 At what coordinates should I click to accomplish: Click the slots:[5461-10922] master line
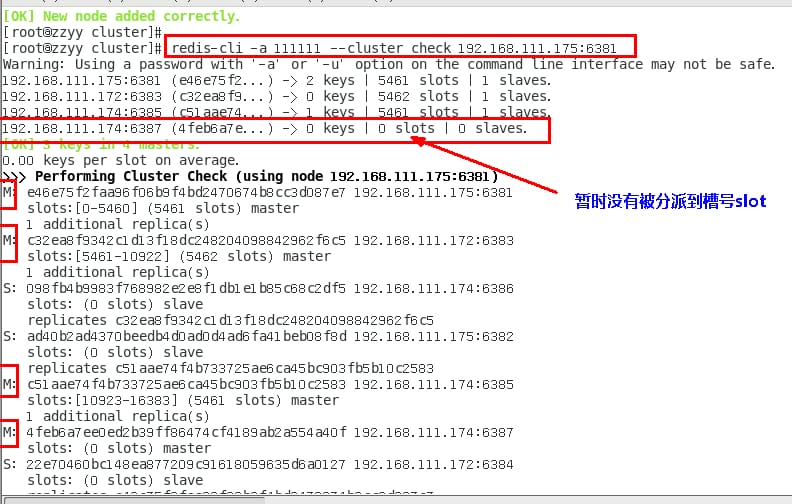coord(178,256)
